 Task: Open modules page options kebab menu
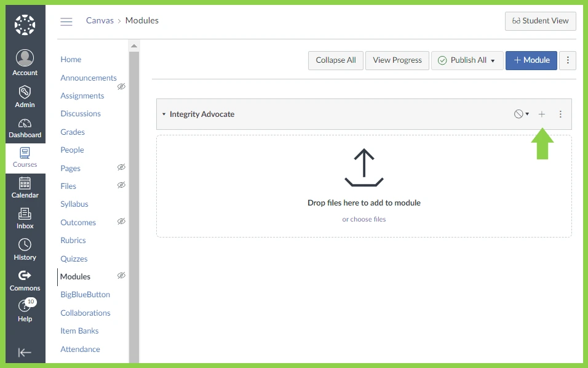point(567,60)
